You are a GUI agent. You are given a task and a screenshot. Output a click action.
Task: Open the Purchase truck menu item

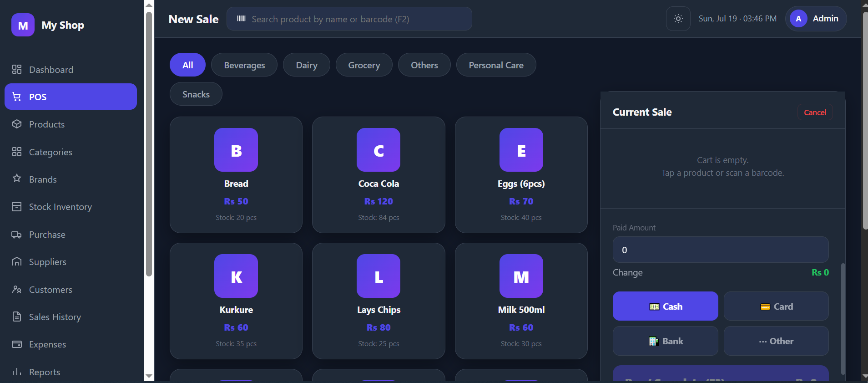pos(71,235)
